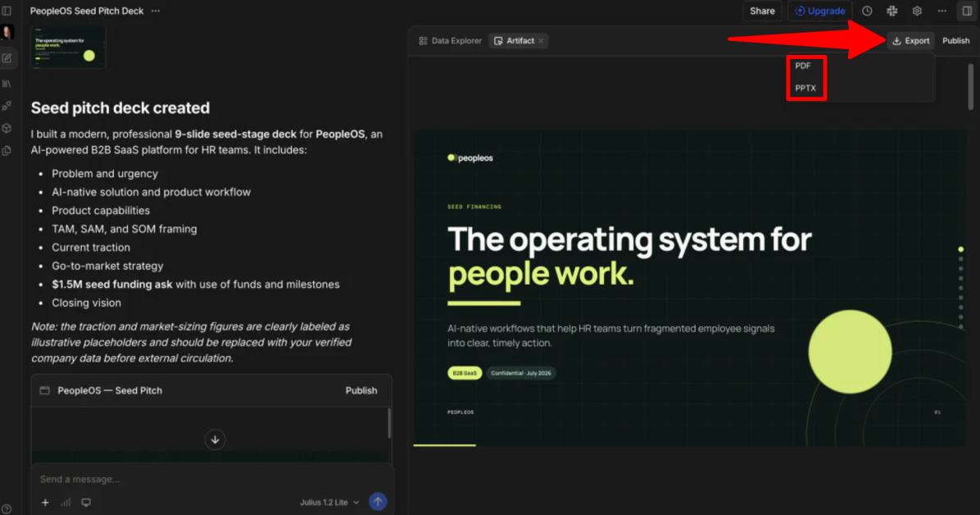Click the Current traction bullet

91,247
